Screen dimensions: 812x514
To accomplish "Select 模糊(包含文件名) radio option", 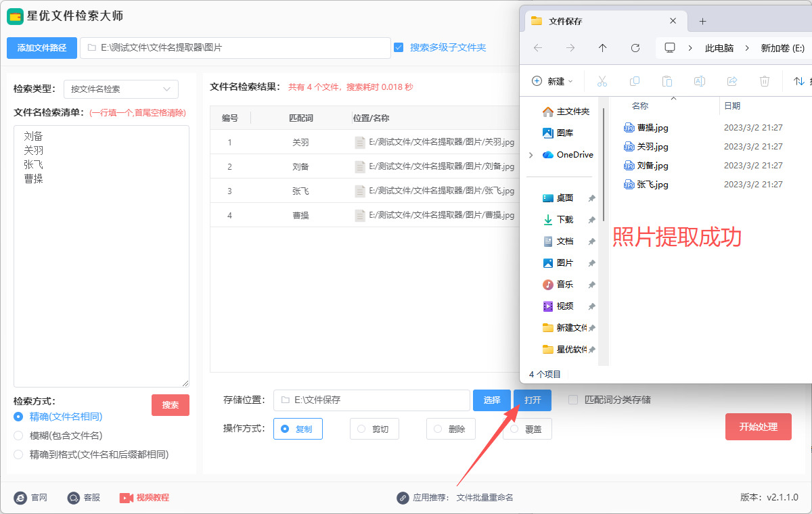I will [18, 436].
